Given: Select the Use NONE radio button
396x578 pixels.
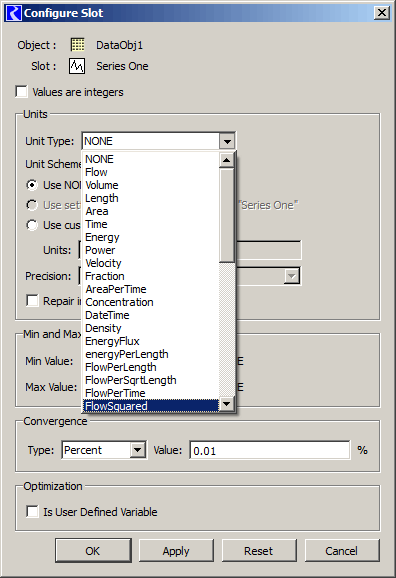Looking at the screenshot, I should [x=32, y=185].
